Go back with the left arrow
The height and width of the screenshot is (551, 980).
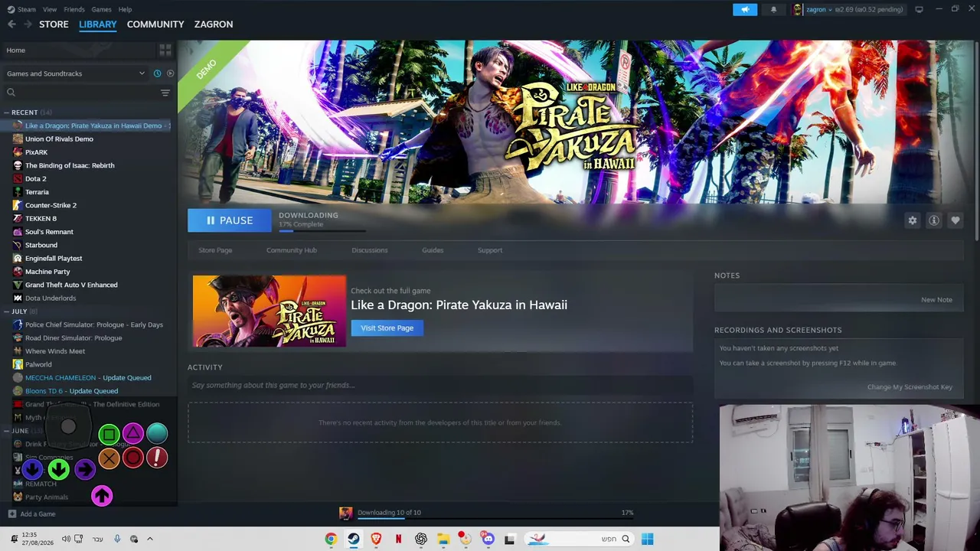(11, 24)
